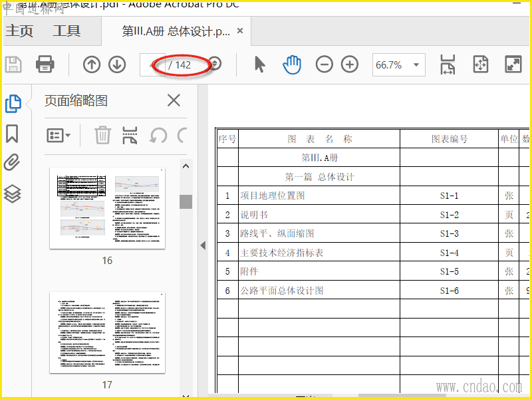532x399 pixels.
Task: Click the fit width scrolling icon
Action: pos(448,65)
